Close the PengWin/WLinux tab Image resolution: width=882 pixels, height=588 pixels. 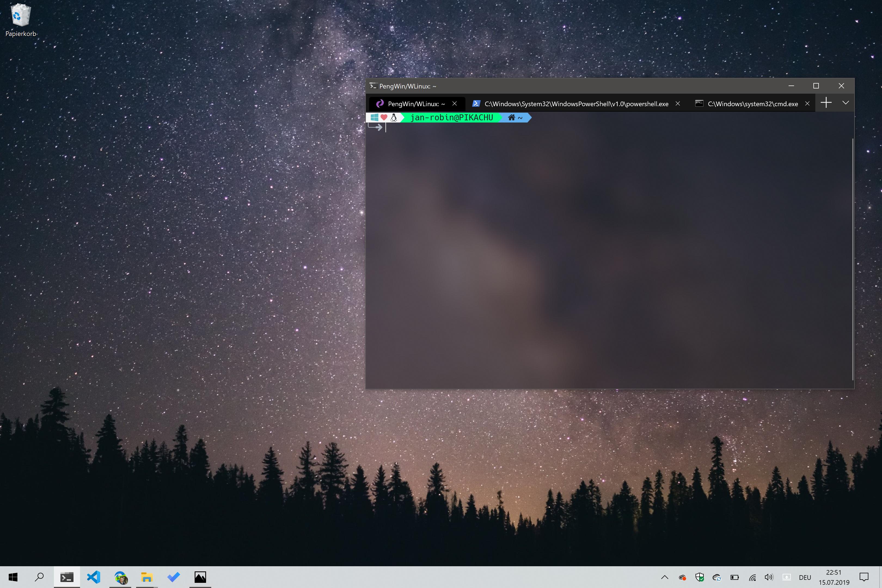455,103
